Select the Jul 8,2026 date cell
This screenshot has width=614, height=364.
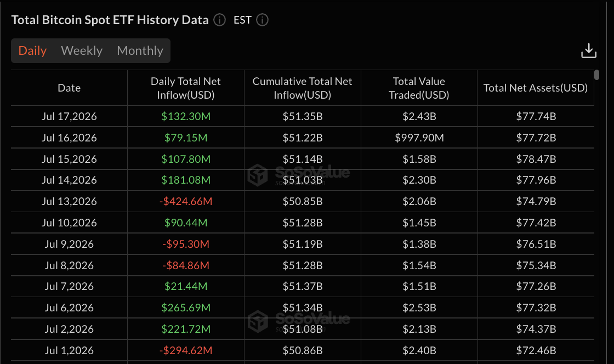pos(69,265)
